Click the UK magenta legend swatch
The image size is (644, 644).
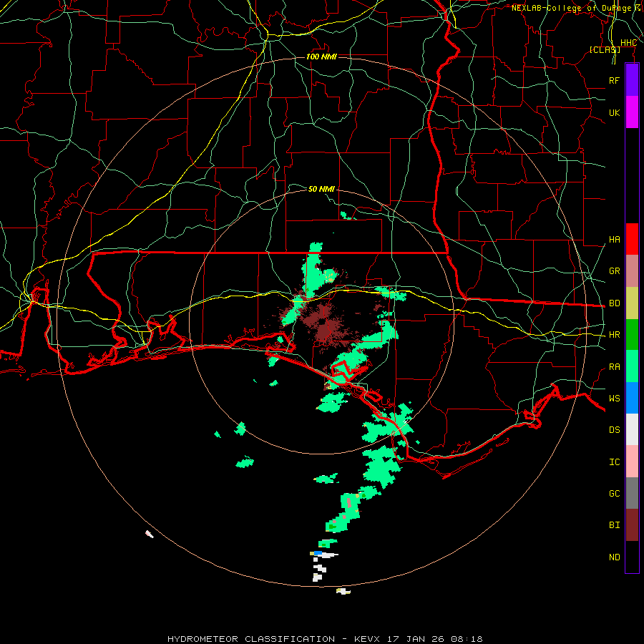tap(632, 112)
